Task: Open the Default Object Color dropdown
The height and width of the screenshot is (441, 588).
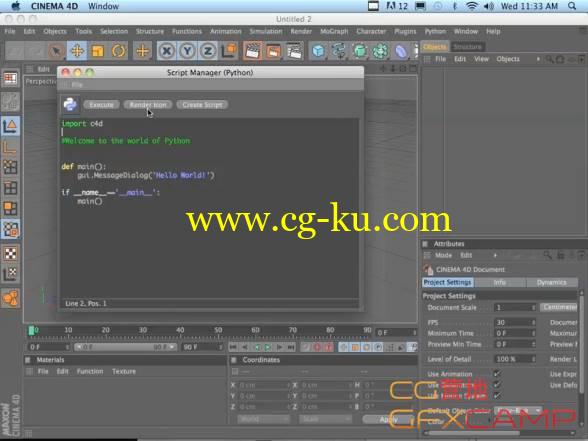Action: pyautogui.click(x=518, y=411)
